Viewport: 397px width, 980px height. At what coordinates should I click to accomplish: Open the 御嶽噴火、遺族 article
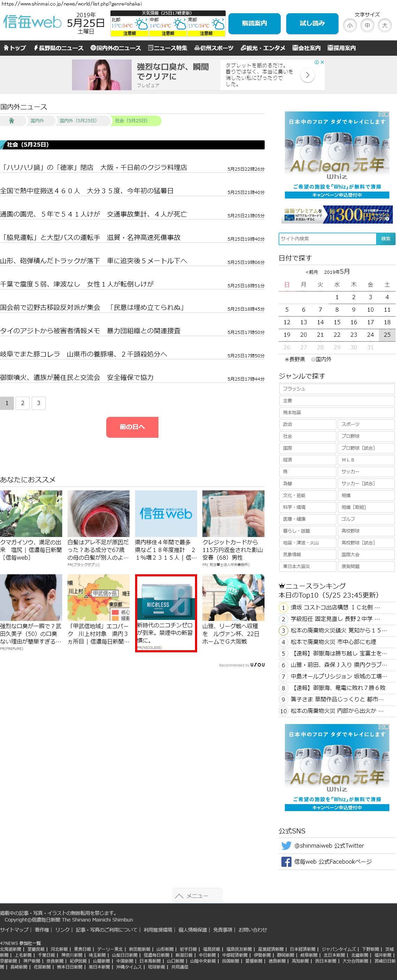coord(77,378)
